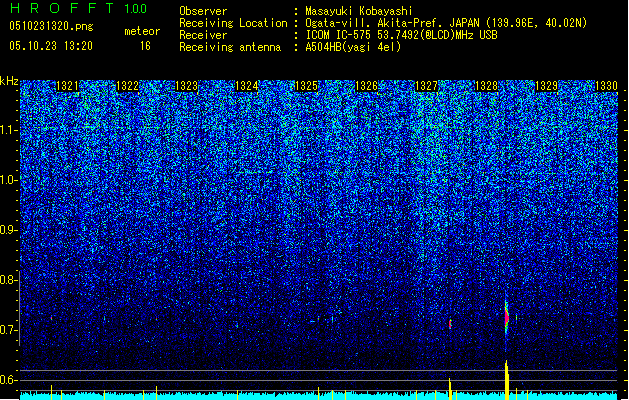Click the small red meteor echo before 1328

pos(450,323)
